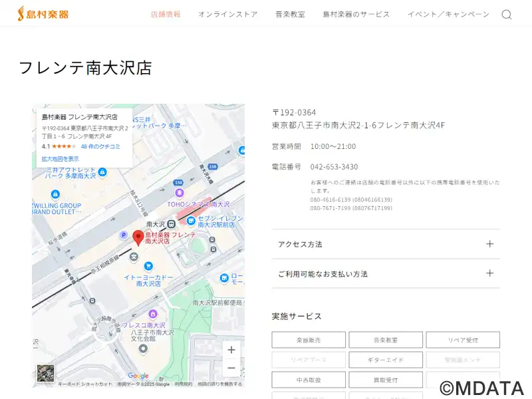
Task: Zoom in on the map with plus
Action: pos(231,350)
